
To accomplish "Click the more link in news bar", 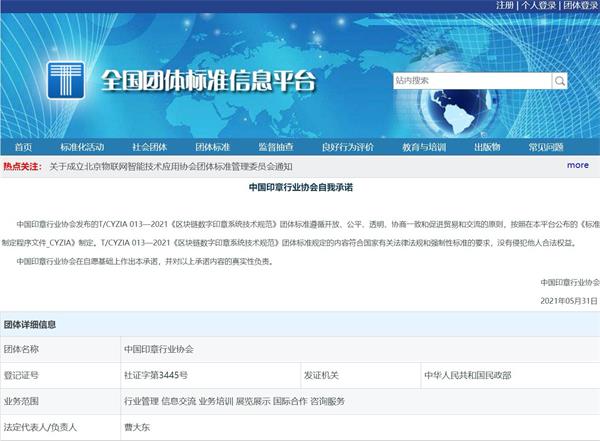I will point(577,165).
